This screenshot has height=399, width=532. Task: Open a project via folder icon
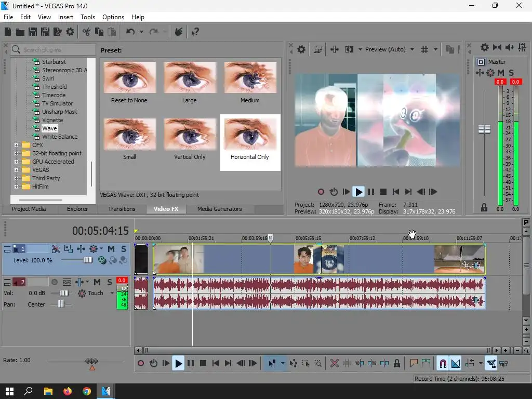[x=20, y=32]
